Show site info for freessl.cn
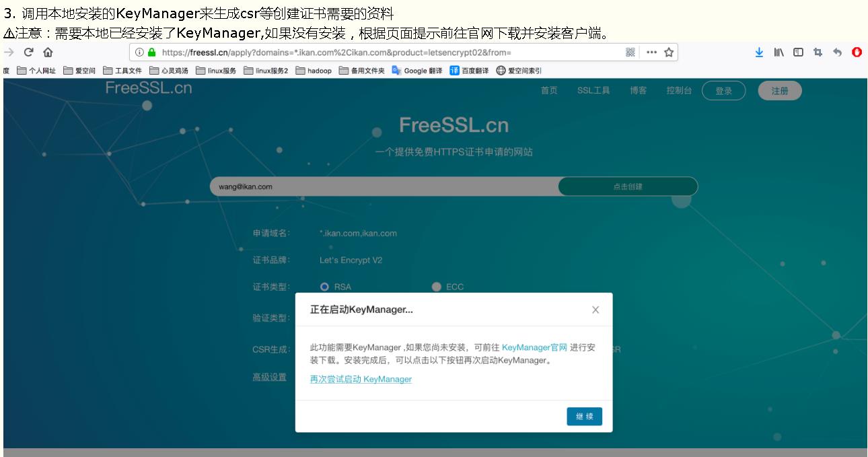Viewport: 868px width, 457px height. pos(139,52)
